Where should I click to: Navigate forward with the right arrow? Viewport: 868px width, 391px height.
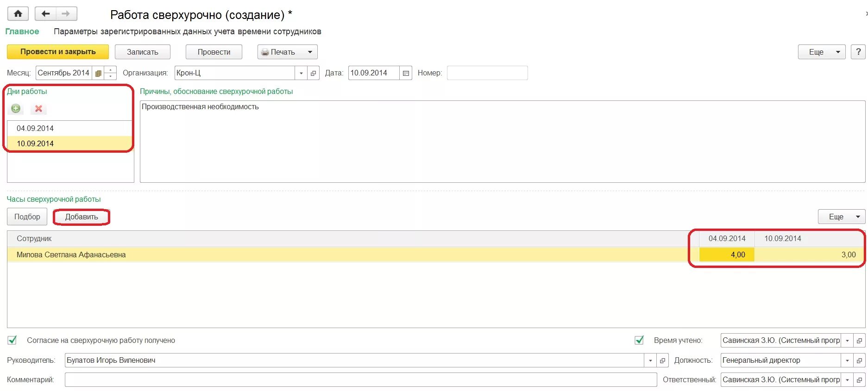tap(66, 14)
